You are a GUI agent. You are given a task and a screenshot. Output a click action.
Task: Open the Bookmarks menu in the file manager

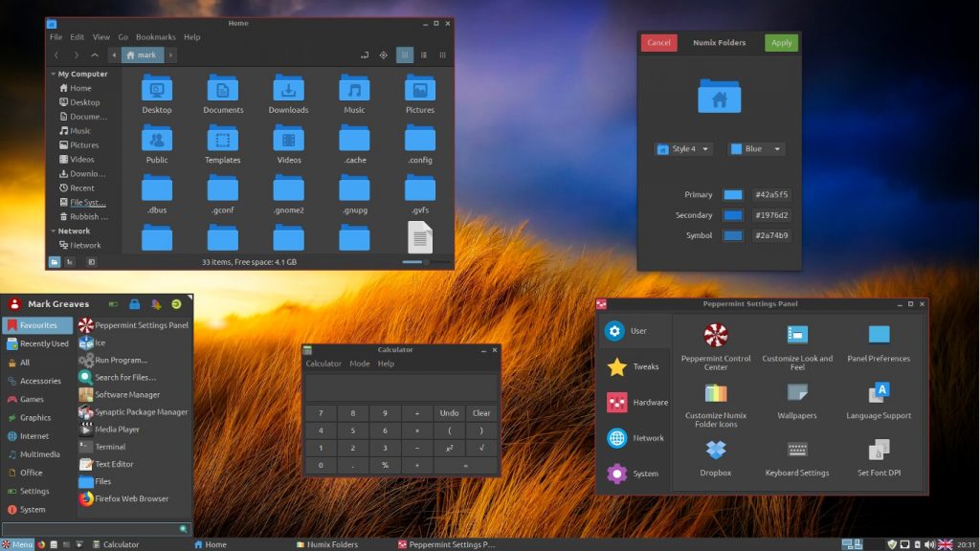[155, 36]
